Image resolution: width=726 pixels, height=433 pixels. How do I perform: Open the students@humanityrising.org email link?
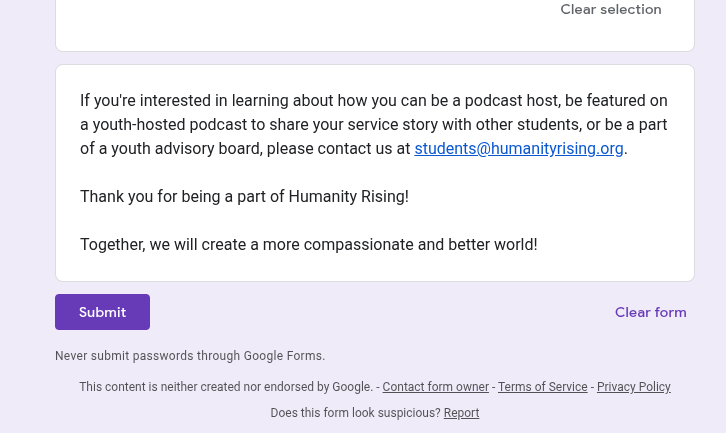point(519,149)
